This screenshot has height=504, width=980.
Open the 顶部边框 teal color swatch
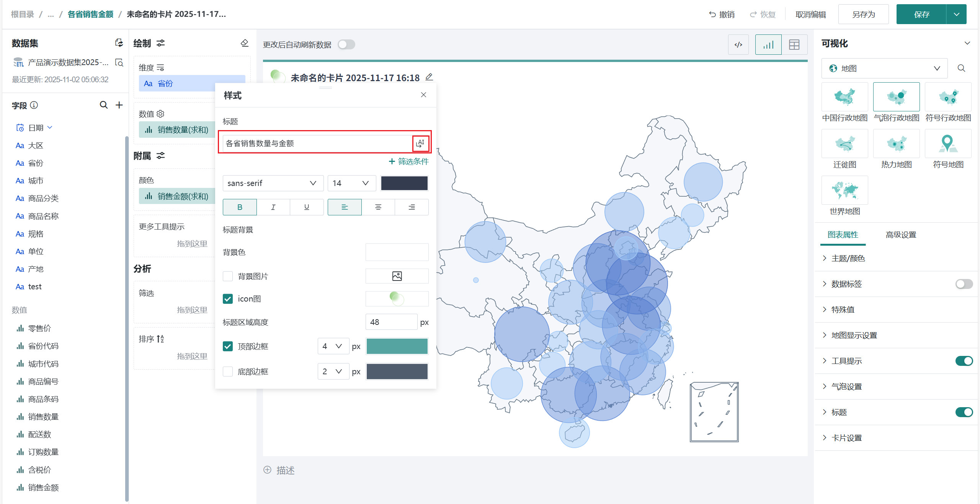397,346
